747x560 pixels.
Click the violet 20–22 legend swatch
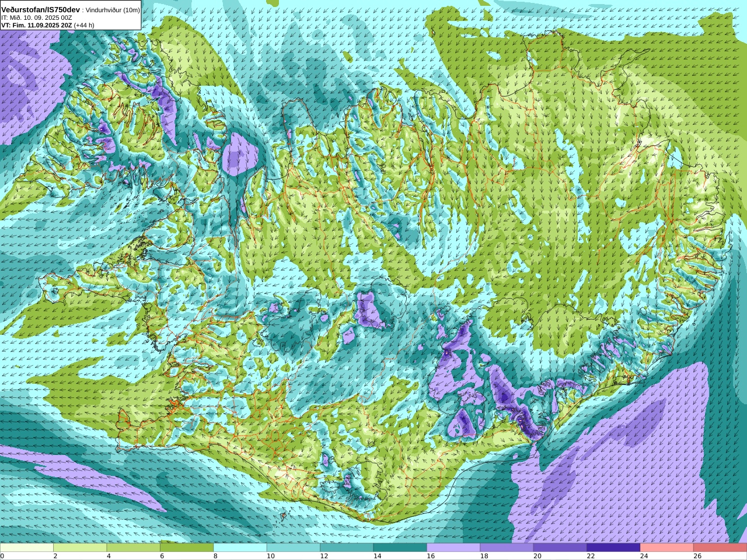[560, 548]
